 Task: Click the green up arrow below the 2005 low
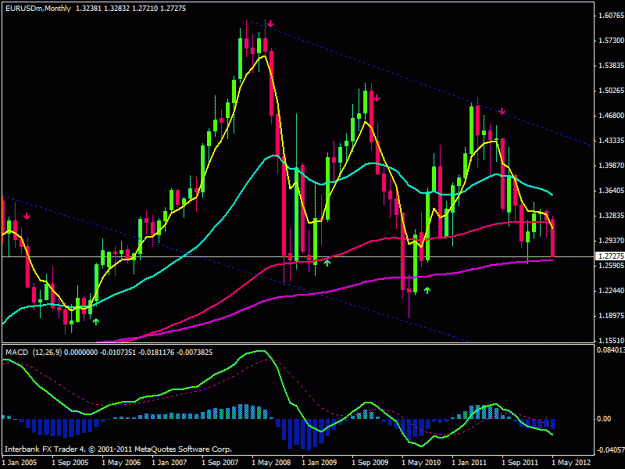(x=96, y=321)
